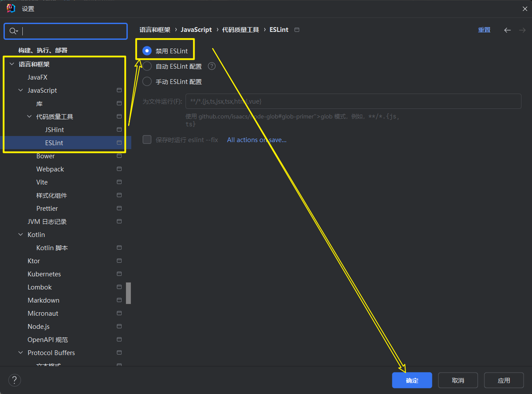
Task: Click the back arrow navigation icon
Action: 507,30
